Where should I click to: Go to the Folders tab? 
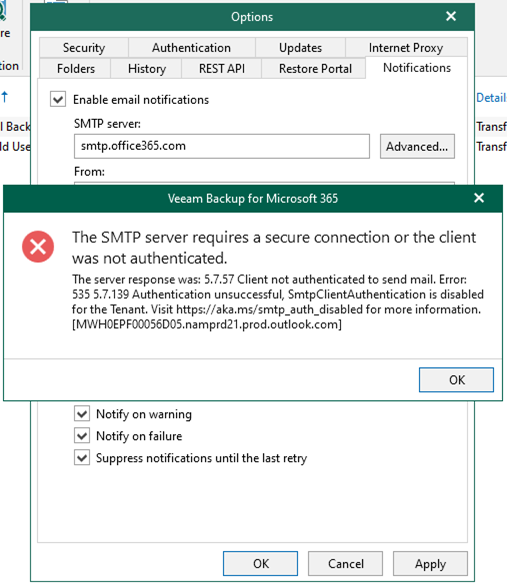(x=75, y=69)
